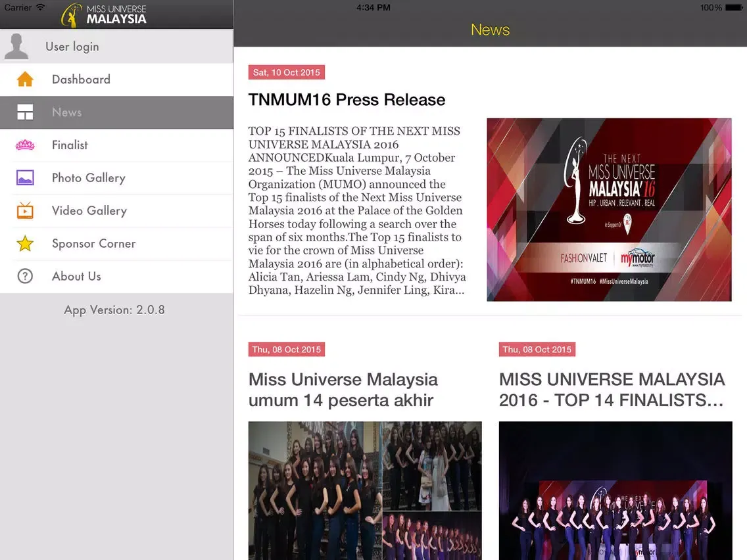Select the News menu item
Screen dimensions: 747x560
click(117, 112)
